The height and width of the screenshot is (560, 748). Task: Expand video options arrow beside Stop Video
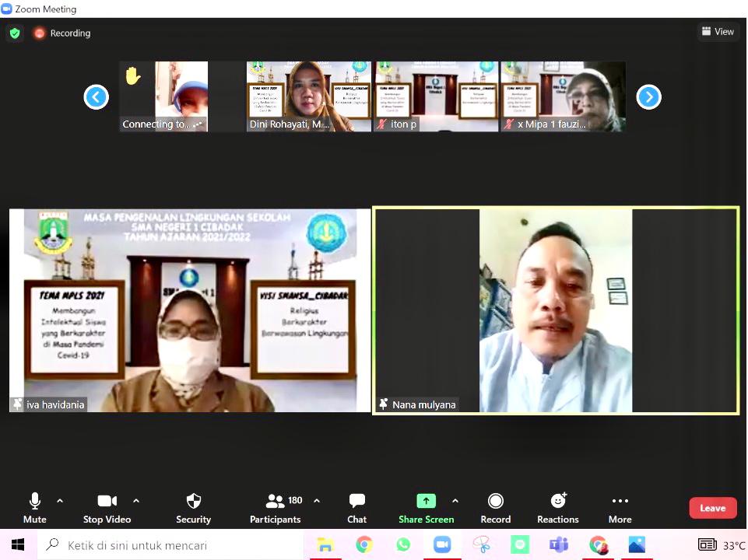coord(136,501)
